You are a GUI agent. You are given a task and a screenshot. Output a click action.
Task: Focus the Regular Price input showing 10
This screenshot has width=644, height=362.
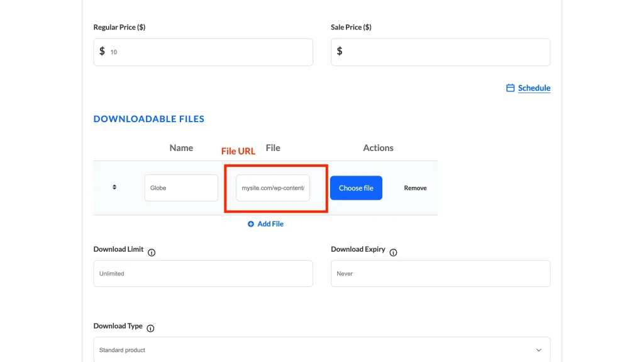coord(208,52)
